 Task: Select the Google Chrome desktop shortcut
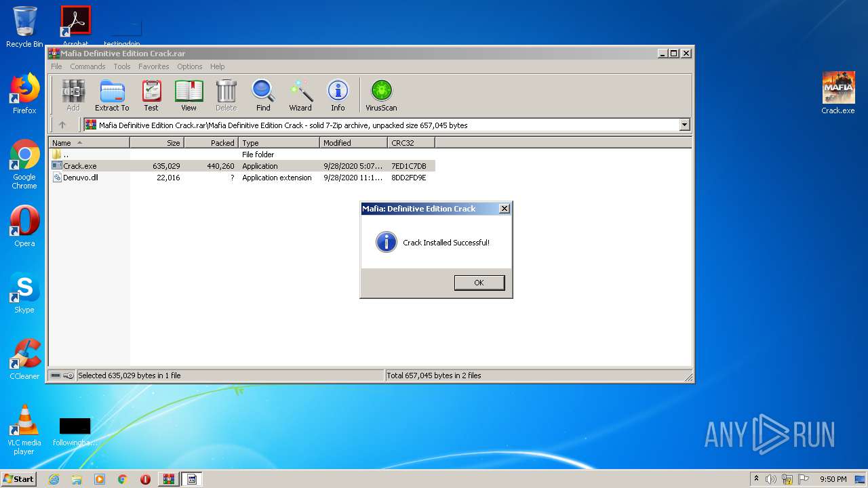pyautogui.click(x=24, y=165)
